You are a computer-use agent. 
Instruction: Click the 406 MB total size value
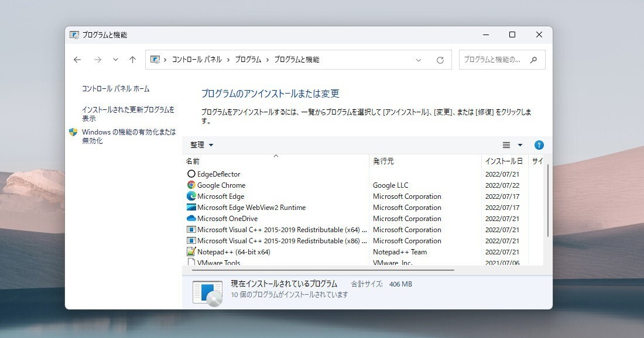400,284
